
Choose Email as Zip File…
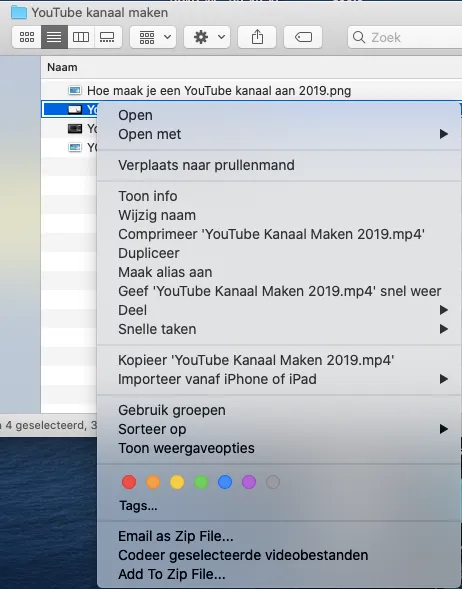tap(279, 536)
